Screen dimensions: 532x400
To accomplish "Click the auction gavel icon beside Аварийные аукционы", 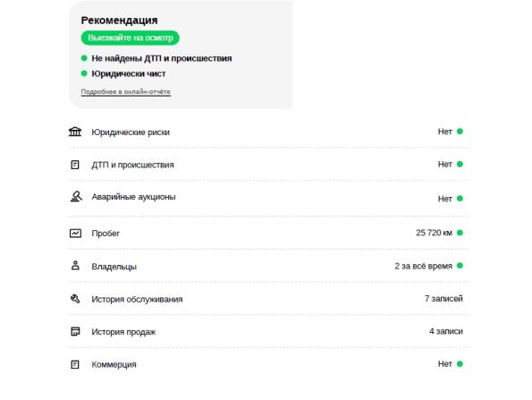I will point(76,196).
